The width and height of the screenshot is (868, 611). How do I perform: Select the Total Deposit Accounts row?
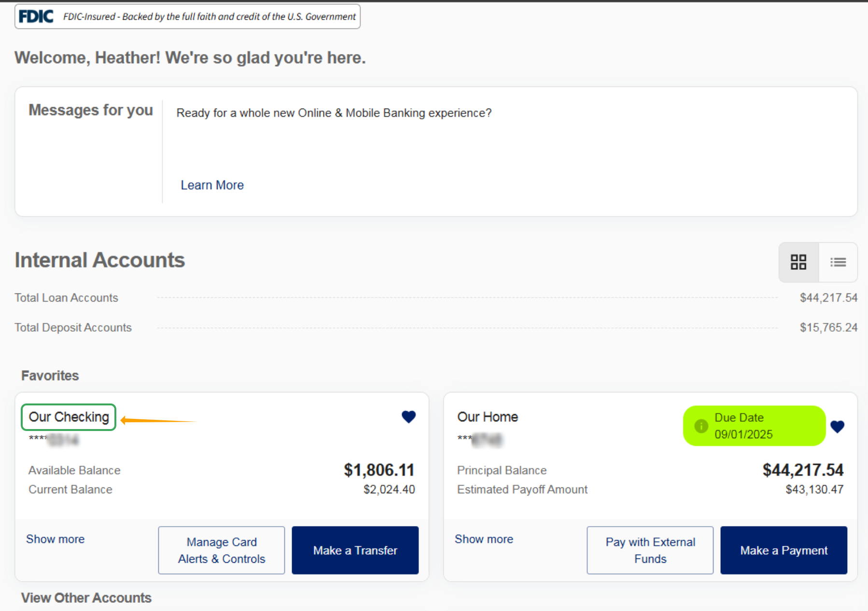click(436, 328)
